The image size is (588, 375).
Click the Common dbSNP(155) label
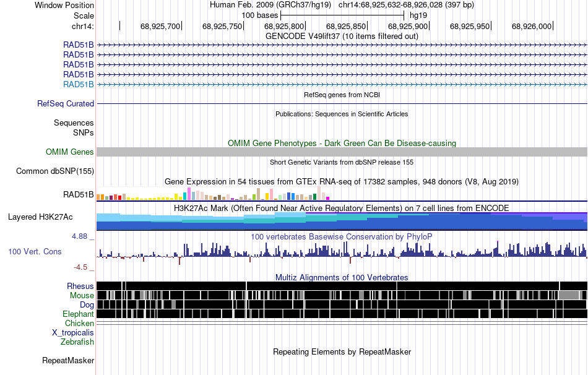click(x=55, y=171)
